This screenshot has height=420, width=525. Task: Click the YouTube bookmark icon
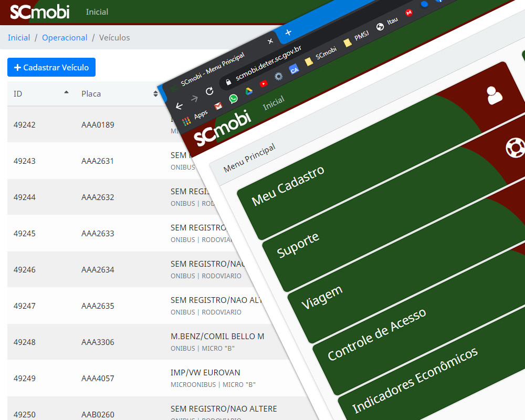click(x=263, y=84)
